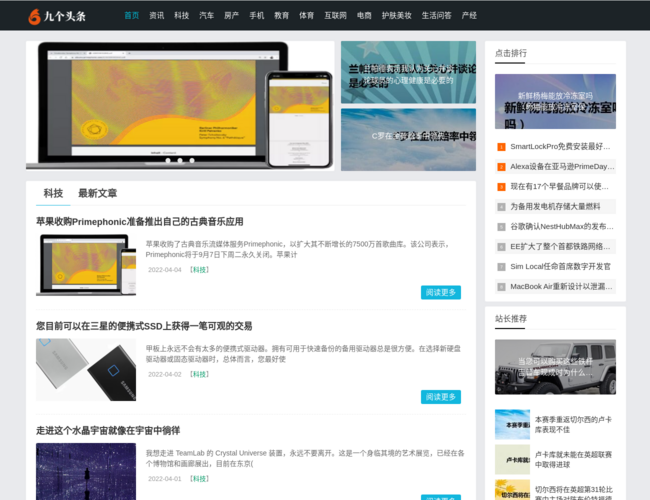650x500 pixels.
Task: Open the 水晶宇宙 article title
Action: 108,431
